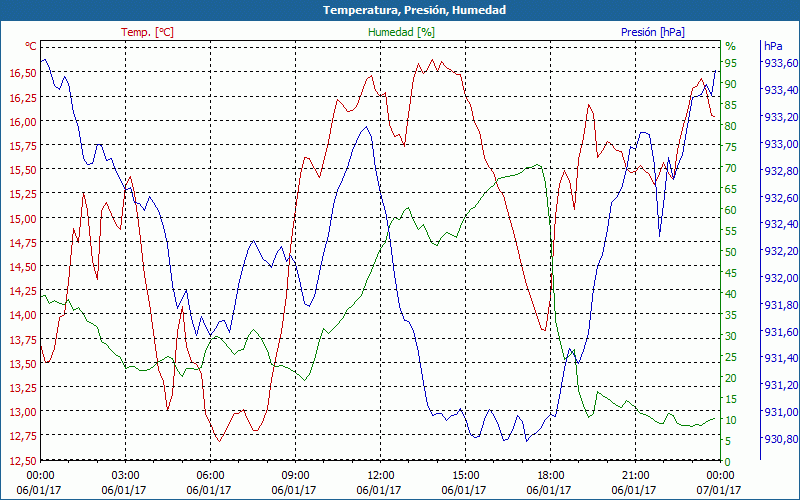800x500 pixels.
Task: Click the 60 humidity axis value
Action: pyautogui.click(x=731, y=210)
